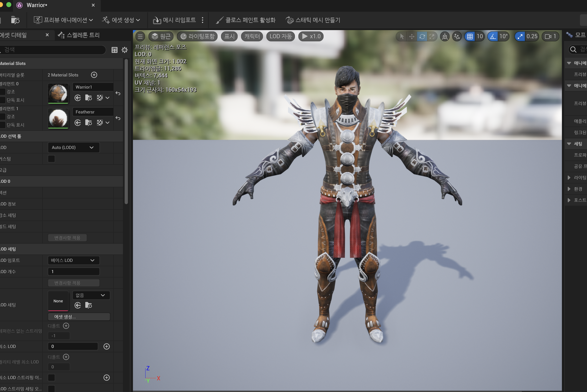Browse to Warrior1 material in content browser
587x392 pixels.
pos(88,98)
